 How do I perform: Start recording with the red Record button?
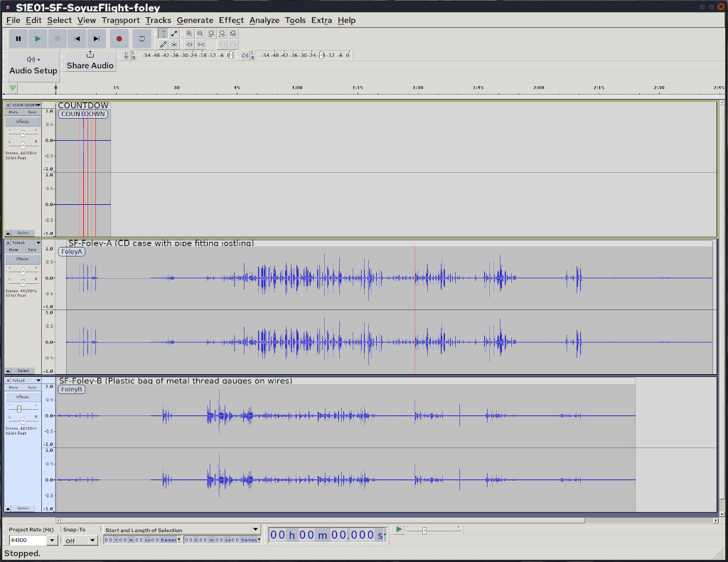(119, 38)
